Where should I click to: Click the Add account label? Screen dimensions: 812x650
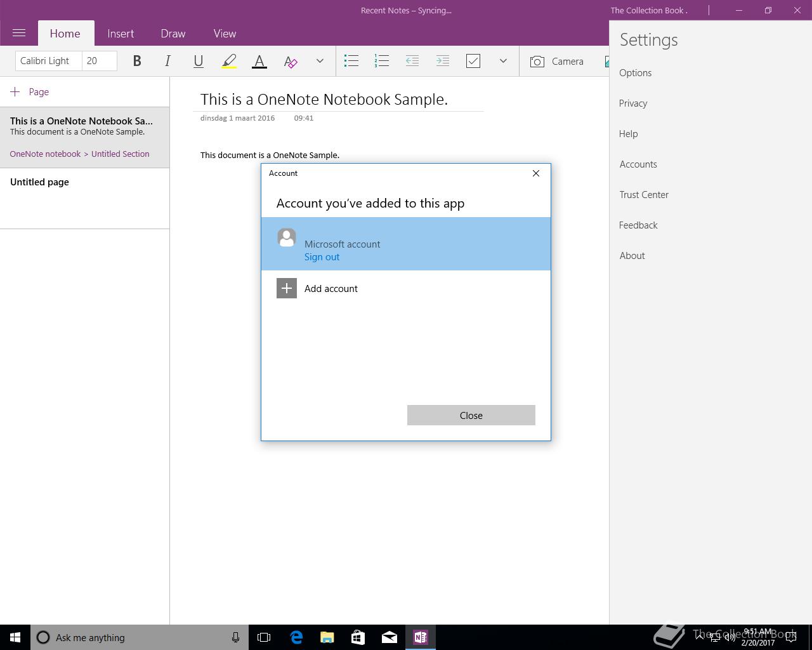tap(331, 289)
